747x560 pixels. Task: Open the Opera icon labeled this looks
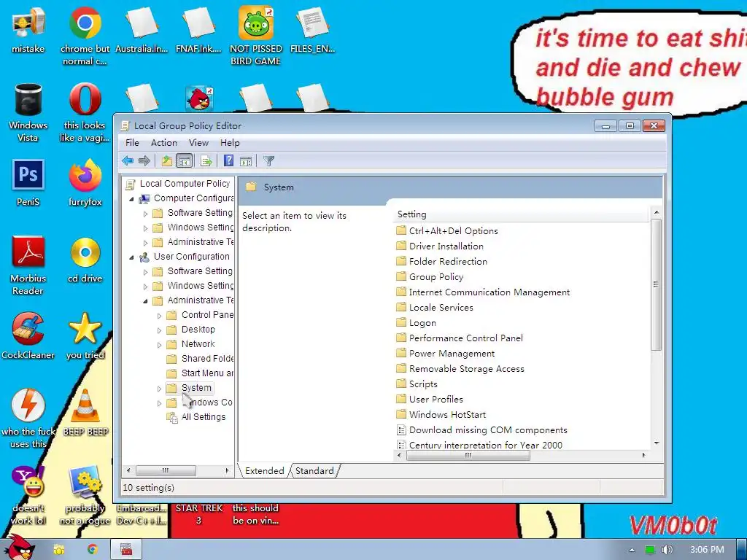click(x=85, y=112)
